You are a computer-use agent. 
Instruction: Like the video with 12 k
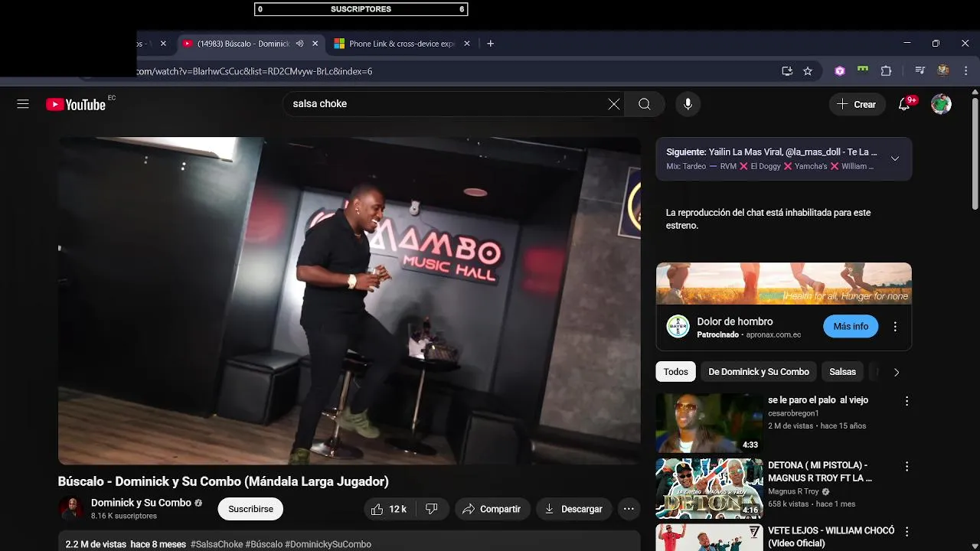pos(390,509)
